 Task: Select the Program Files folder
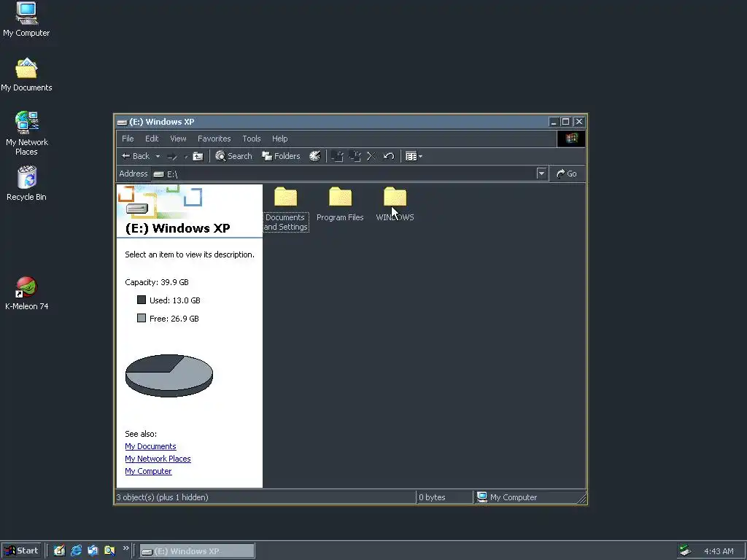click(340, 205)
